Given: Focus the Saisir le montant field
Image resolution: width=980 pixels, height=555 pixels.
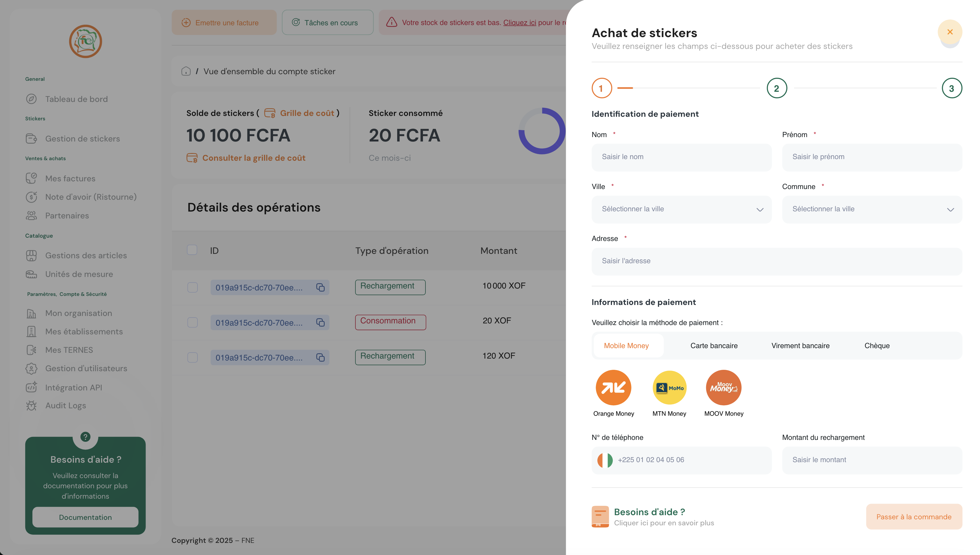Looking at the screenshot, I should pos(872,460).
